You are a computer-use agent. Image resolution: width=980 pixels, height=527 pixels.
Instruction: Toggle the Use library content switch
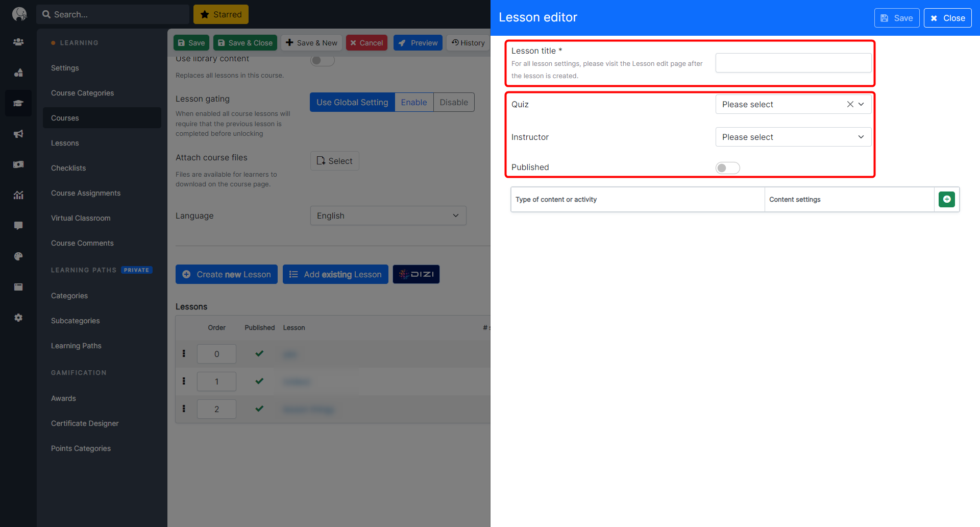coord(322,61)
